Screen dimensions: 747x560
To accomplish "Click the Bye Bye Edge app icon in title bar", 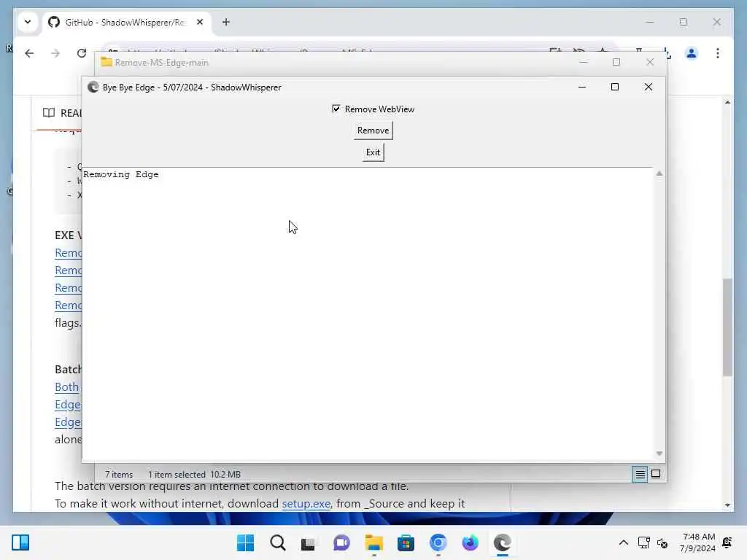I will (93, 87).
